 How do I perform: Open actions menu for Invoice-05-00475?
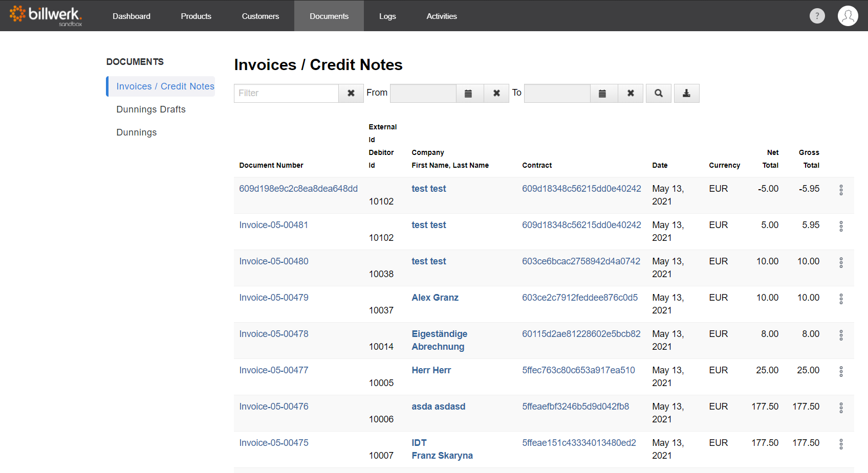(841, 444)
